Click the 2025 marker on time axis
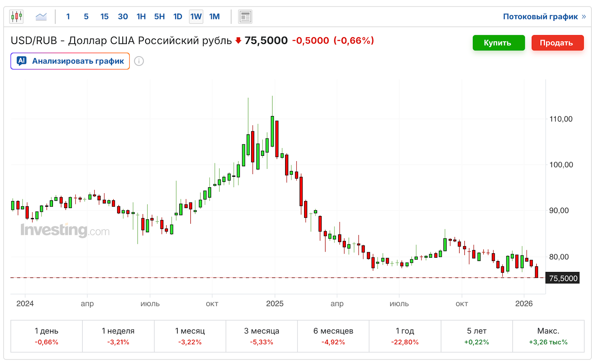Image resolution: width=597 pixels, height=364 pixels. (275, 304)
